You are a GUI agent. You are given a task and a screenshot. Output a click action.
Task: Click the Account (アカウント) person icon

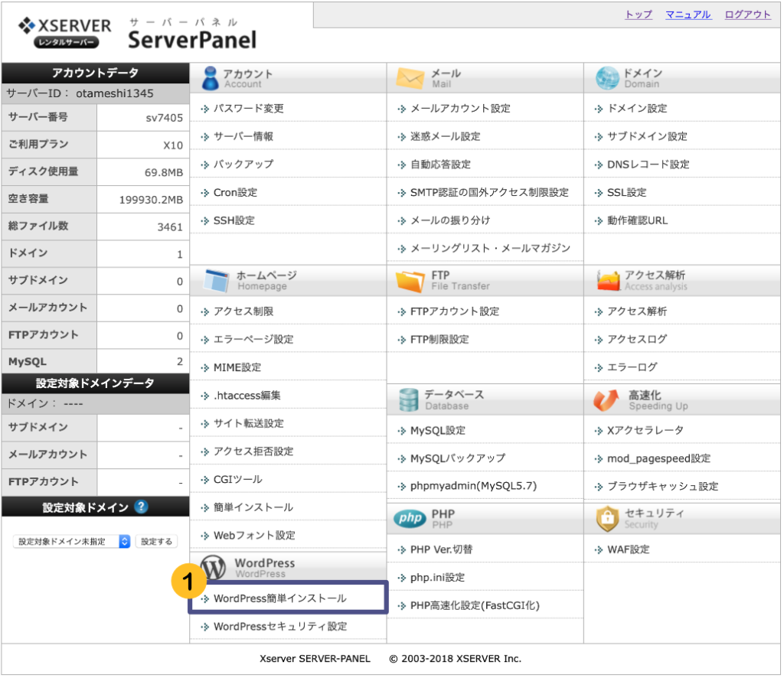point(210,78)
